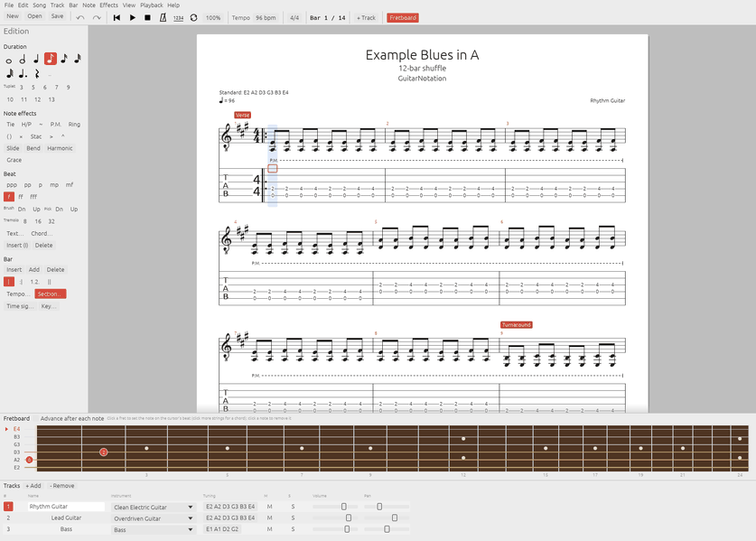Screen dimensions: 756x541
Task: Open Lead Guitar tuning selector
Action: point(230,518)
